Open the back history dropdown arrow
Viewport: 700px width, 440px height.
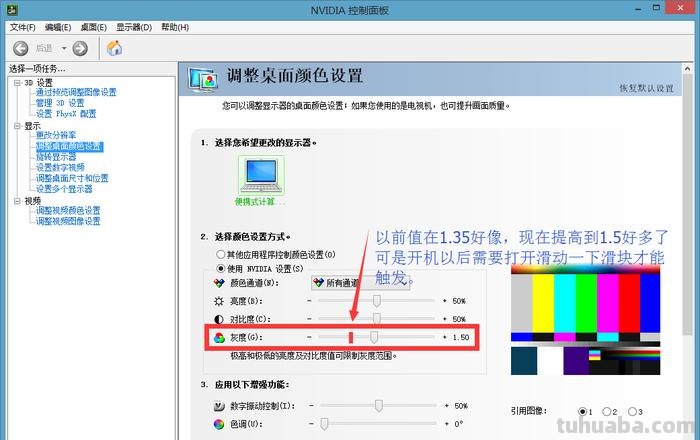[x=64, y=48]
